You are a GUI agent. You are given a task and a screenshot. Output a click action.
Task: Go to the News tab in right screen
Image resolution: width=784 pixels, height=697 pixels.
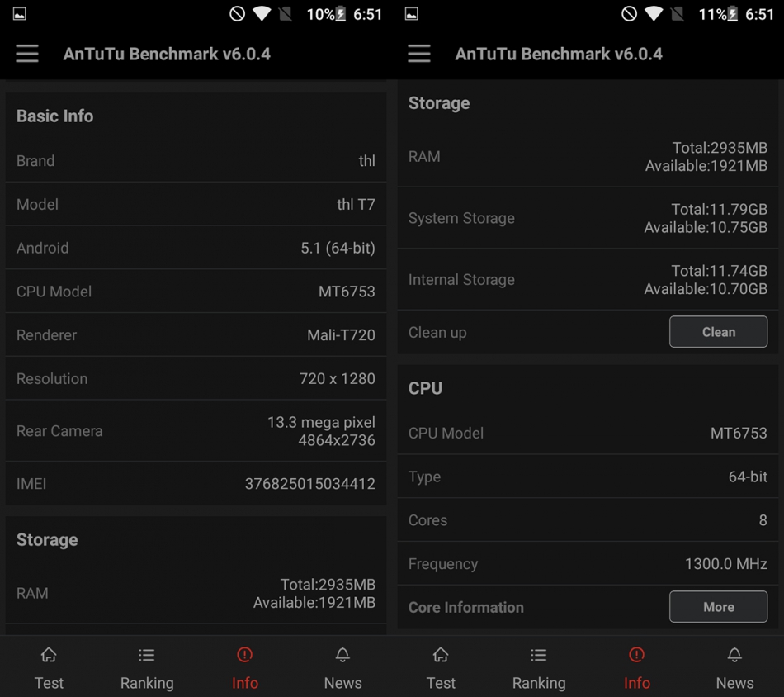[x=734, y=668]
